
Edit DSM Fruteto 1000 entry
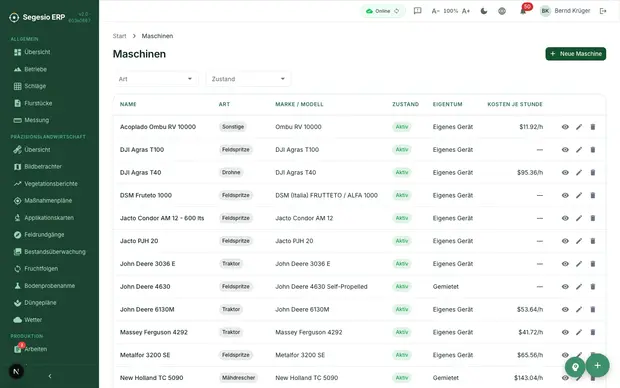(579, 195)
